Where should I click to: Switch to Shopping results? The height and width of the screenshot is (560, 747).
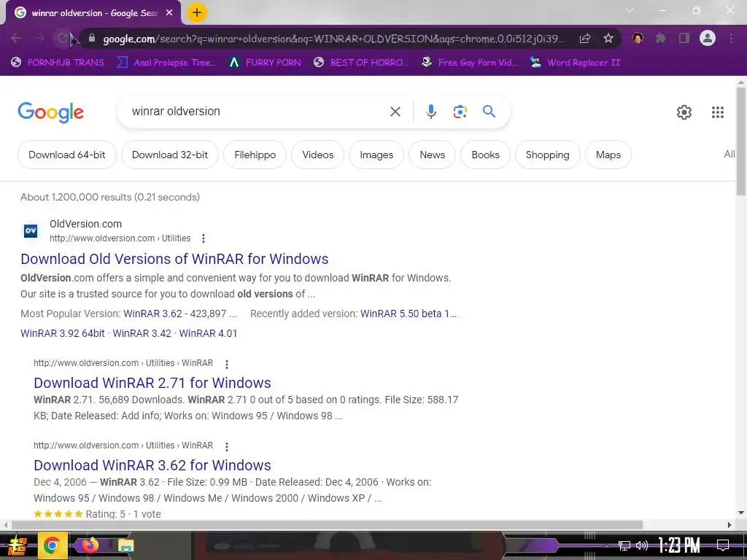[547, 155]
